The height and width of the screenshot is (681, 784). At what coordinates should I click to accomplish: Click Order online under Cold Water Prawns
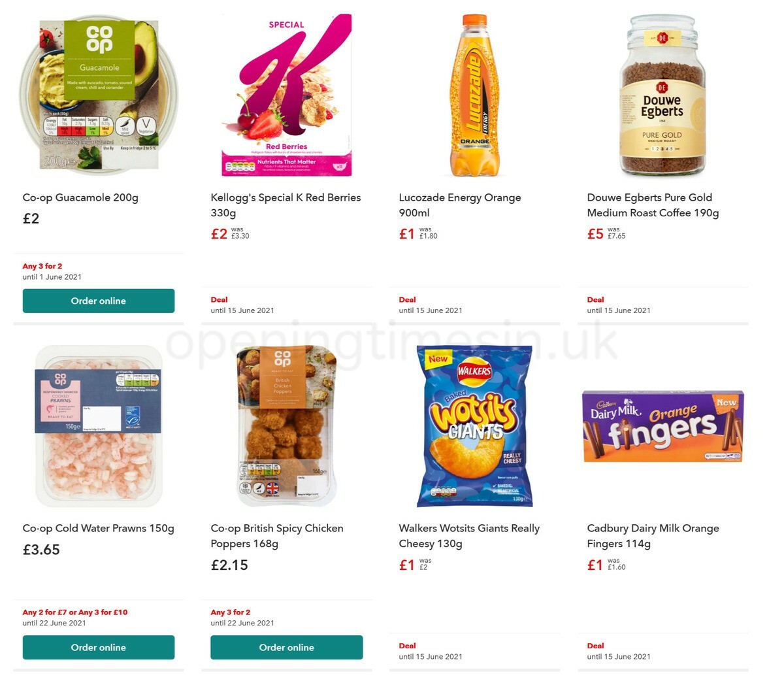pyautogui.click(x=99, y=647)
